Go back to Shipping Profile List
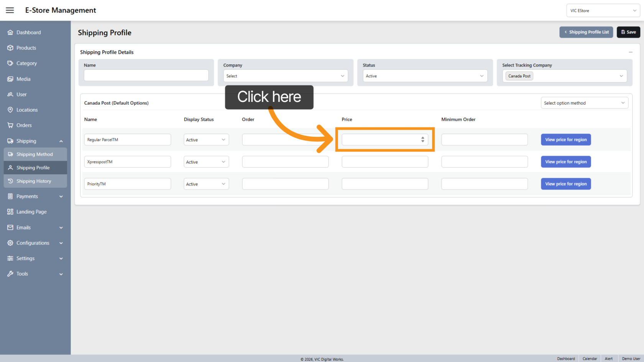 [x=586, y=32]
